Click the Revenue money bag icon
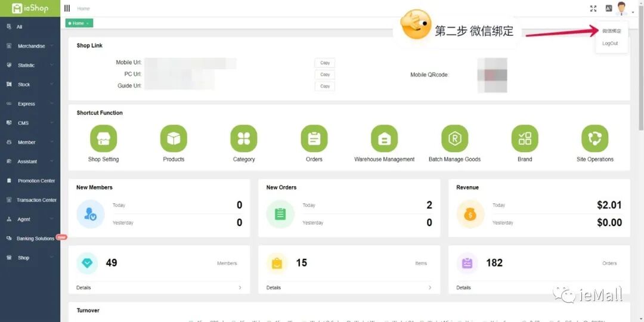This screenshot has height=322, width=644. 470,214
